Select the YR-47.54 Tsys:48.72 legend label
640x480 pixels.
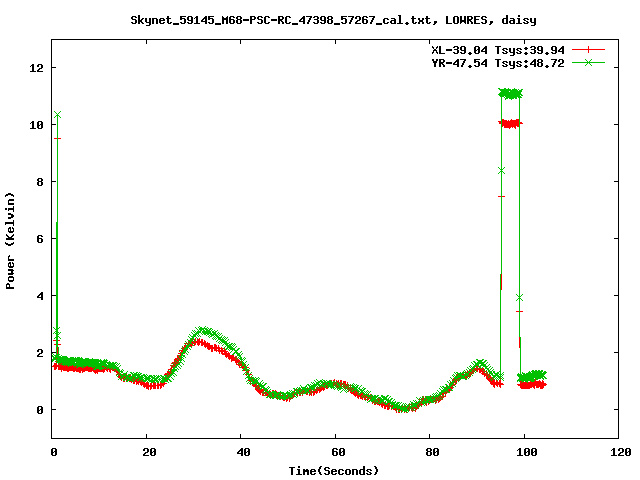[498, 63]
